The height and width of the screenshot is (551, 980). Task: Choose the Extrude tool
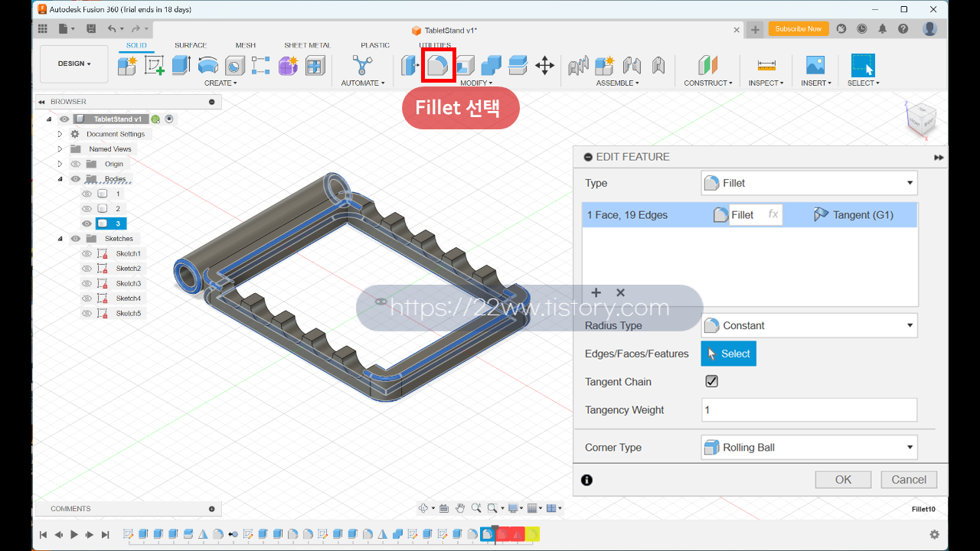pos(181,65)
